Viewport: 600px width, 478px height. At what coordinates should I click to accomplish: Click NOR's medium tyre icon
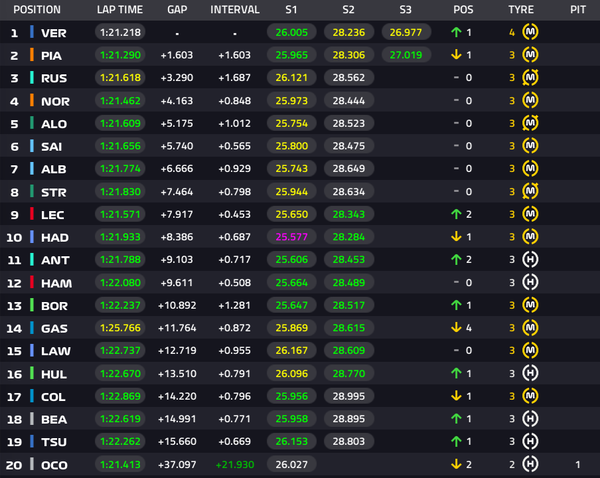[530, 100]
